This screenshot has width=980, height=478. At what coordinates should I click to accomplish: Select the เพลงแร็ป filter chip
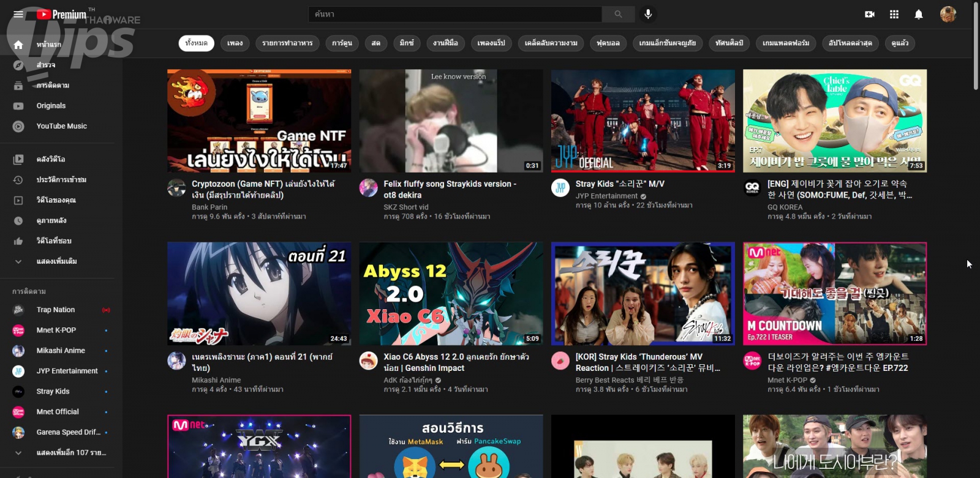pyautogui.click(x=491, y=43)
